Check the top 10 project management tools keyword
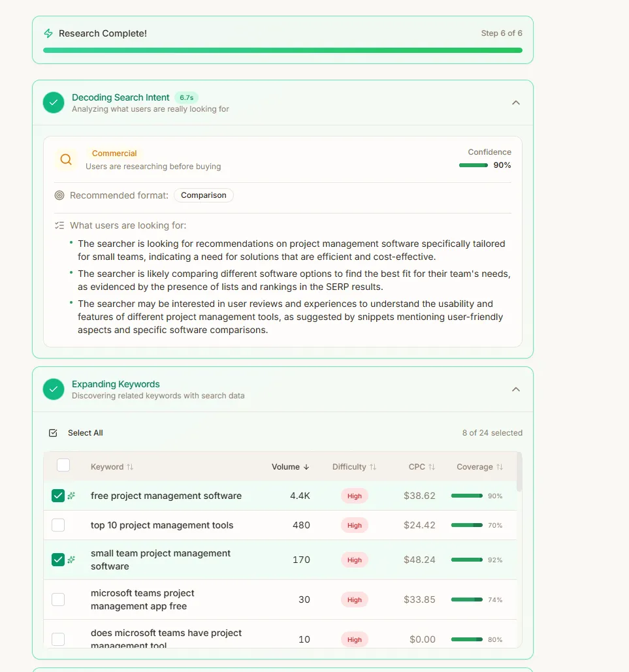The height and width of the screenshot is (672, 629). tap(58, 525)
